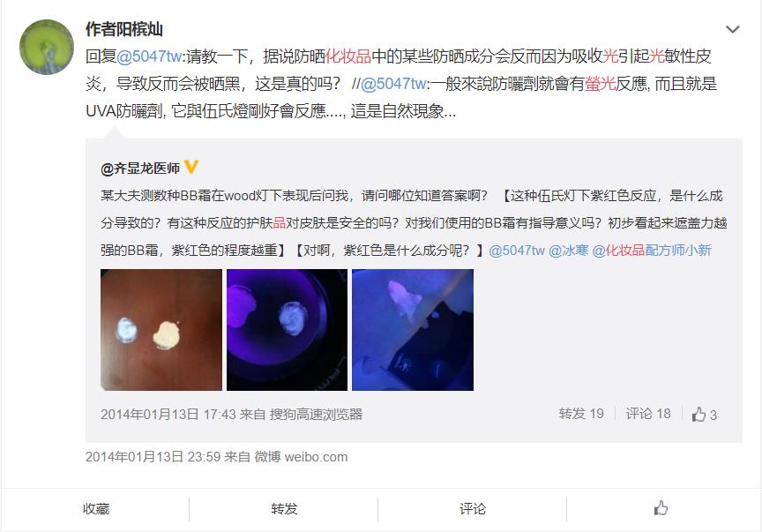
Task: Click 收藏 in the bottom action bar
Action: [x=96, y=509]
